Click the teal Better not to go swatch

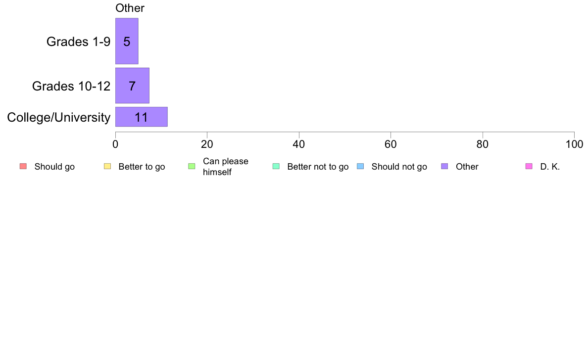276,166
